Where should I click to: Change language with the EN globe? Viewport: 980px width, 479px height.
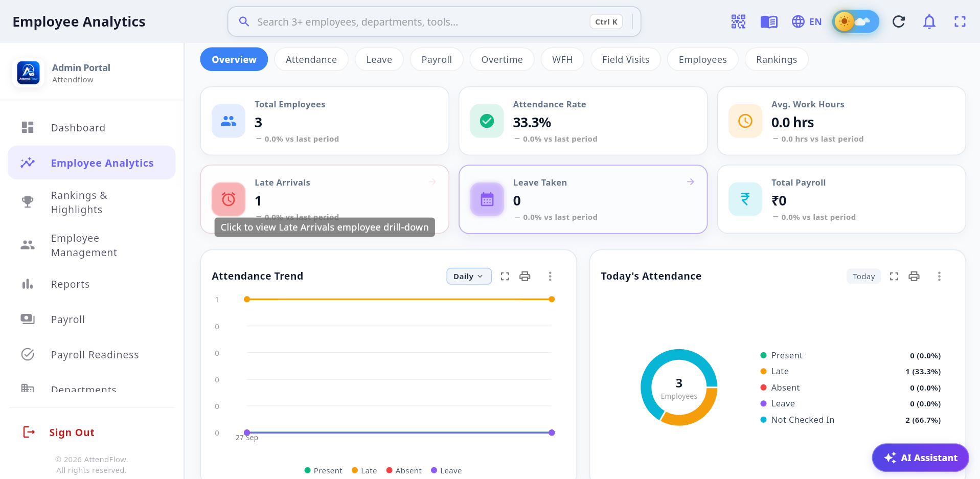click(807, 21)
